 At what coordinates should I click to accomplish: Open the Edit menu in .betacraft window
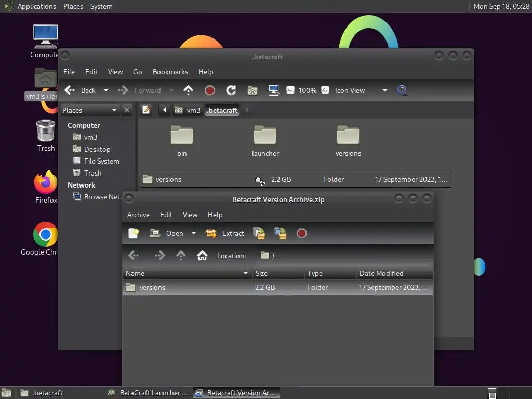point(91,72)
